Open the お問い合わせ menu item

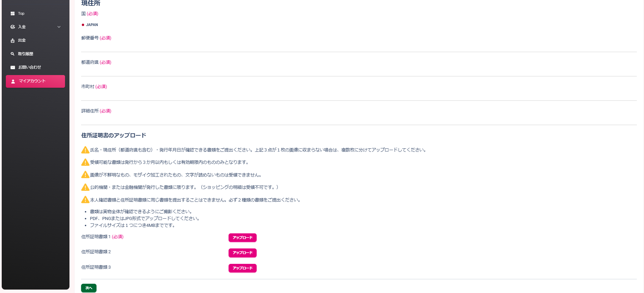click(x=29, y=68)
